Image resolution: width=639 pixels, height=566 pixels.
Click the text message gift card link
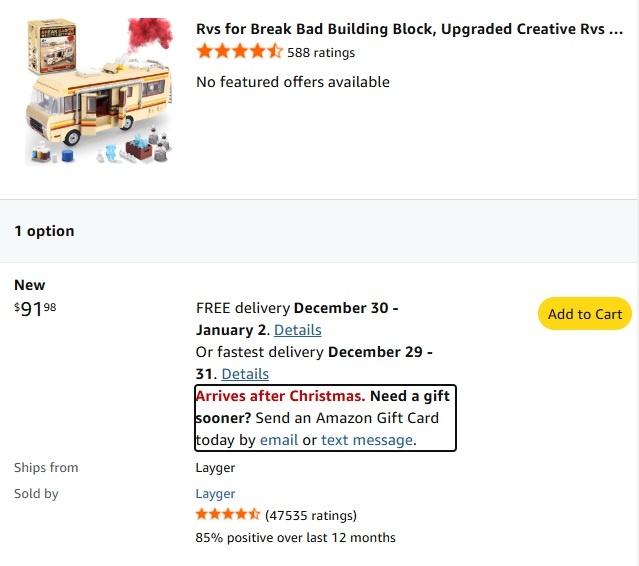(x=366, y=440)
